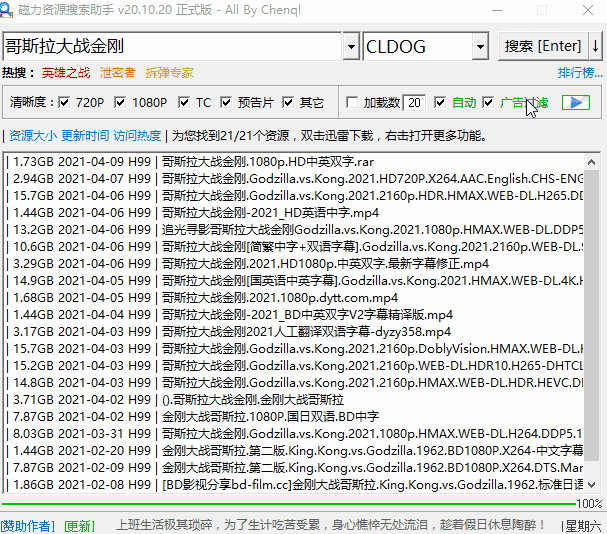Select the 10.6GB 简繁中字 result row
This screenshot has height=534, width=607.
(x=295, y=247)
